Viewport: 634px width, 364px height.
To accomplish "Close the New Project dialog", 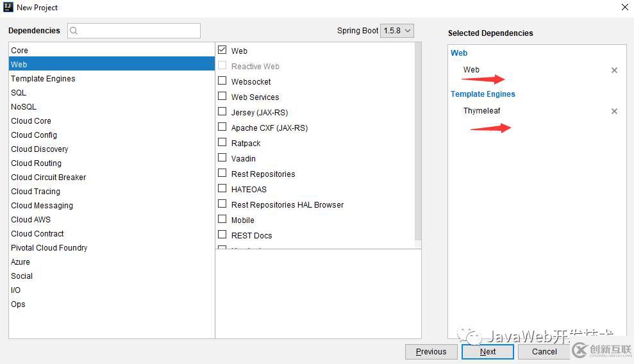I will point(624,7).
